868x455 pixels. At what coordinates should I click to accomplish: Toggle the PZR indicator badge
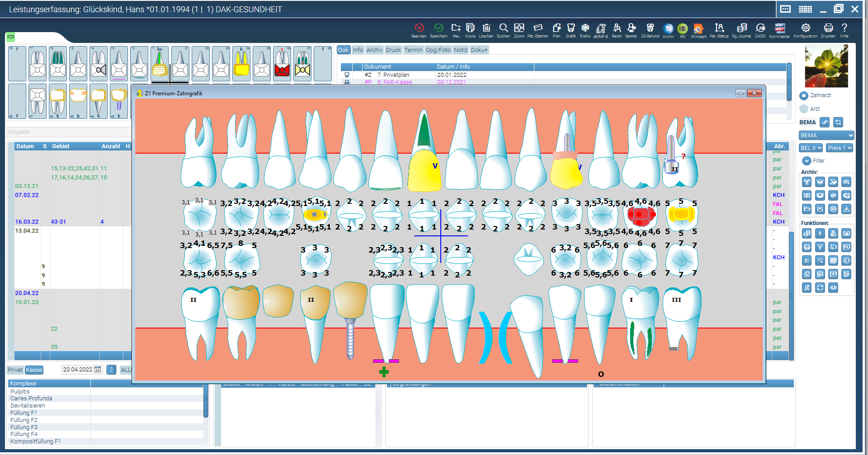(x=10, y=37)
